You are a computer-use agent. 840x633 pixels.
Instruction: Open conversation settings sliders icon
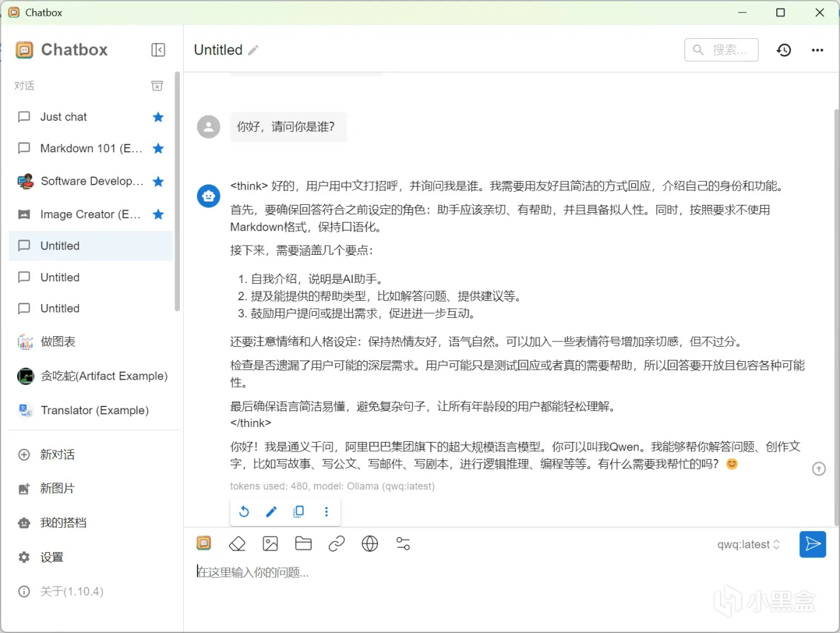[403, 544]
